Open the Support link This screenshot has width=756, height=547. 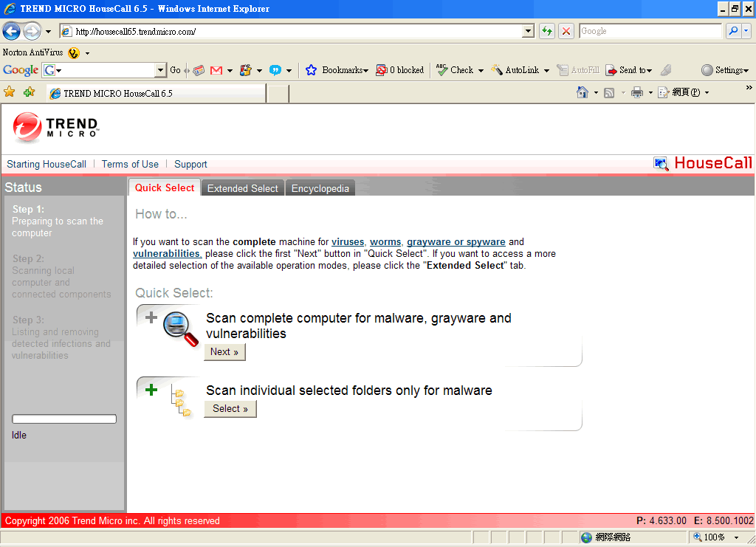click(190, 165)
